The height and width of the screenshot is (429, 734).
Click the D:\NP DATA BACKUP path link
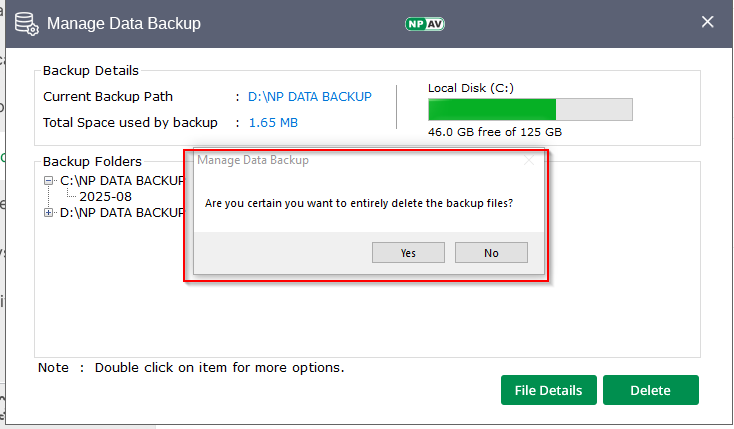click(310, 97)
